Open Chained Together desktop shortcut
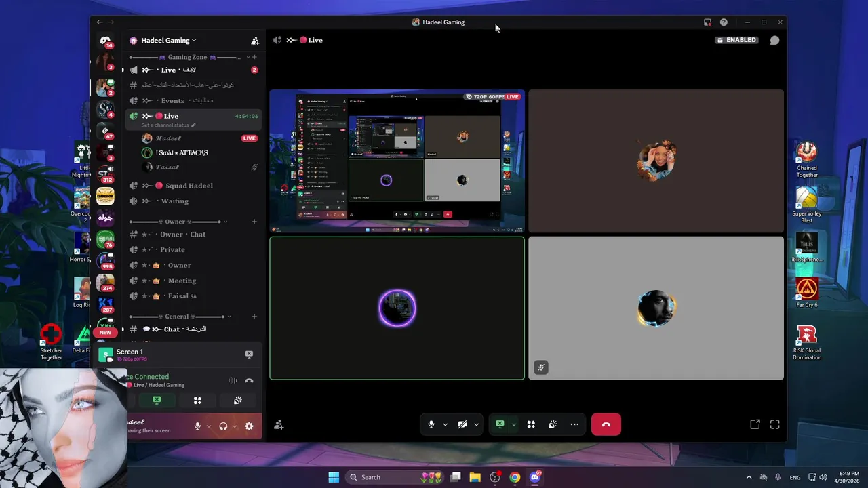 coord(807,160)
